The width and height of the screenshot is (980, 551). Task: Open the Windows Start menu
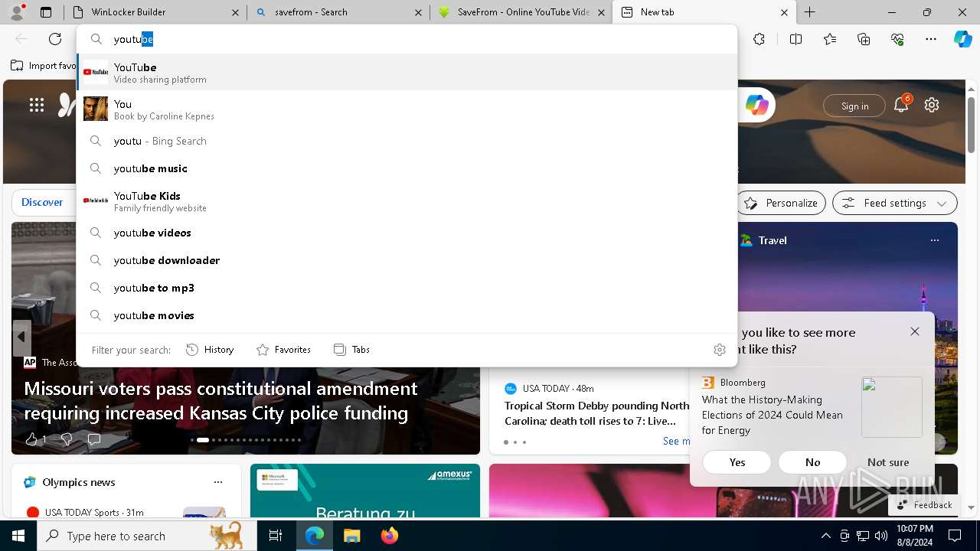pyautogui.click(x=18, y=536)
